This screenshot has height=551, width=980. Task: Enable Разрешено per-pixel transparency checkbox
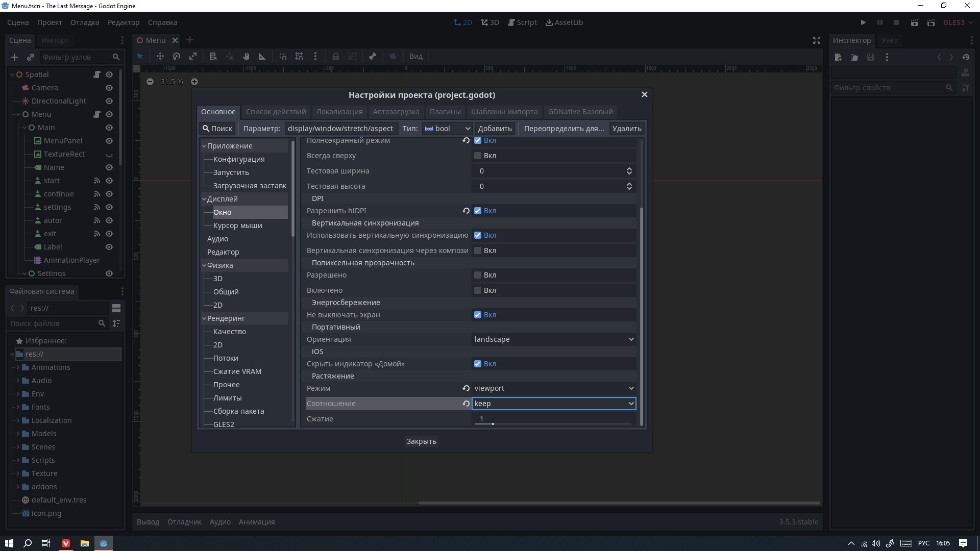[478, 275]
